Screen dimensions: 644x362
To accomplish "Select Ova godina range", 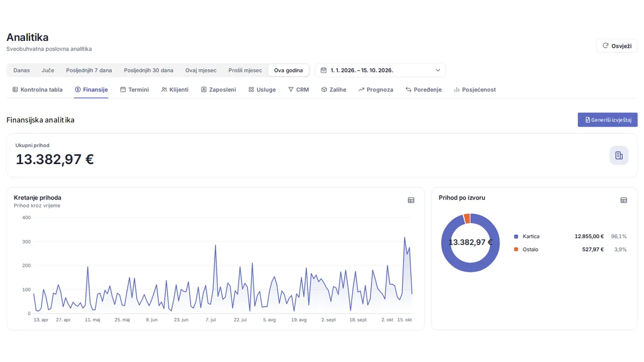I will [288, 70].
